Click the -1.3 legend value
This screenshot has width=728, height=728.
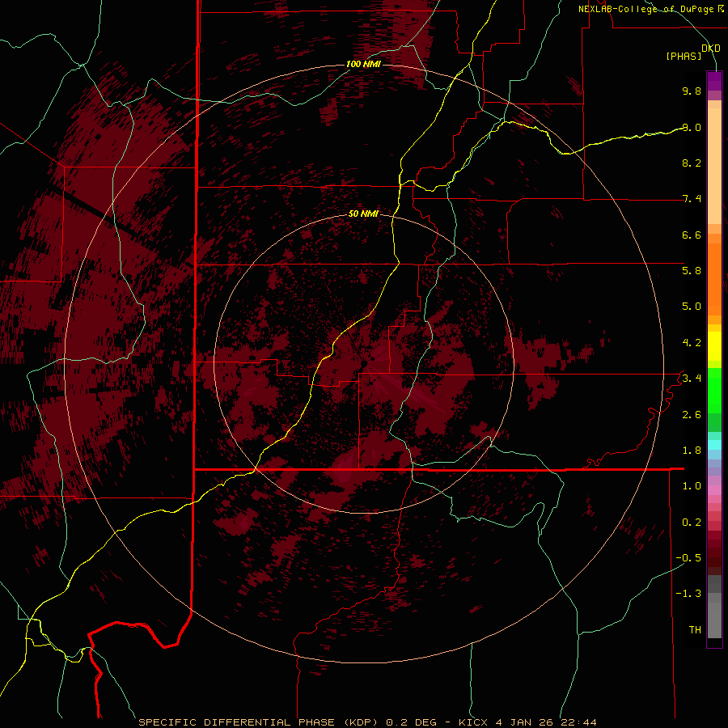point(688,594)
